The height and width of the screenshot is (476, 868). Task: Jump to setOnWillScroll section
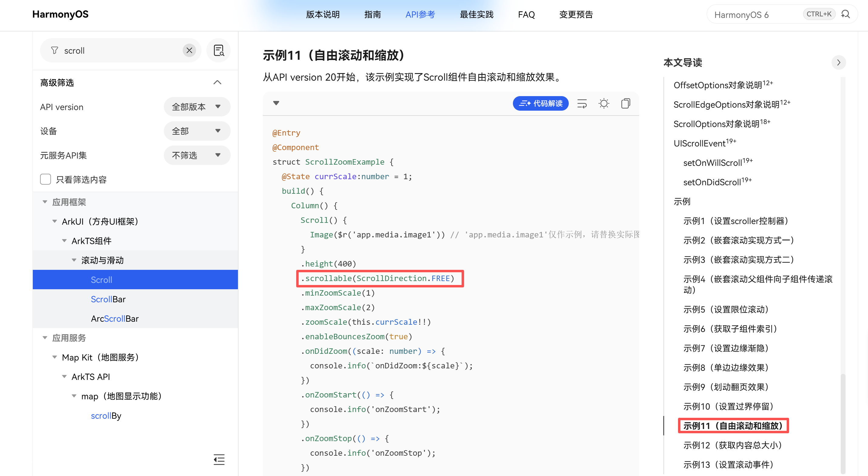(718, 162)
